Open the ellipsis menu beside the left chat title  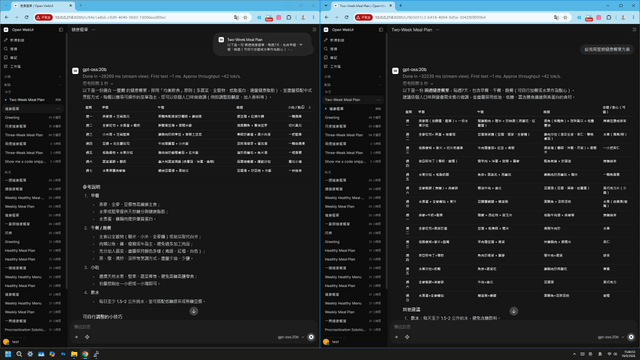(x=93, y=30)
